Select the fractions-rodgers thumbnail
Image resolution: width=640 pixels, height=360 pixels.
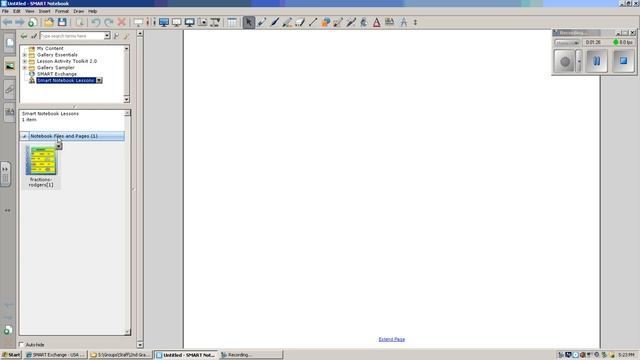pyautogui.click(x=41, y=161)
